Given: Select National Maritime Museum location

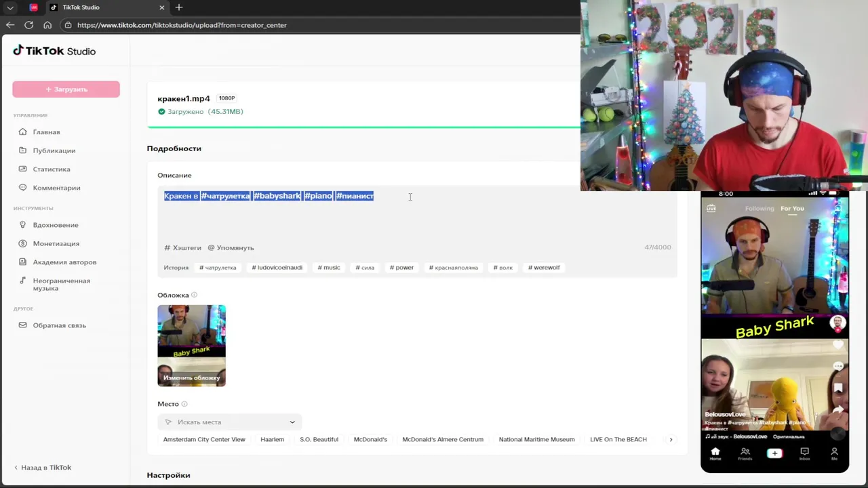Looking at the screenshot, I should pyautogui.click(x=536, y=440).
